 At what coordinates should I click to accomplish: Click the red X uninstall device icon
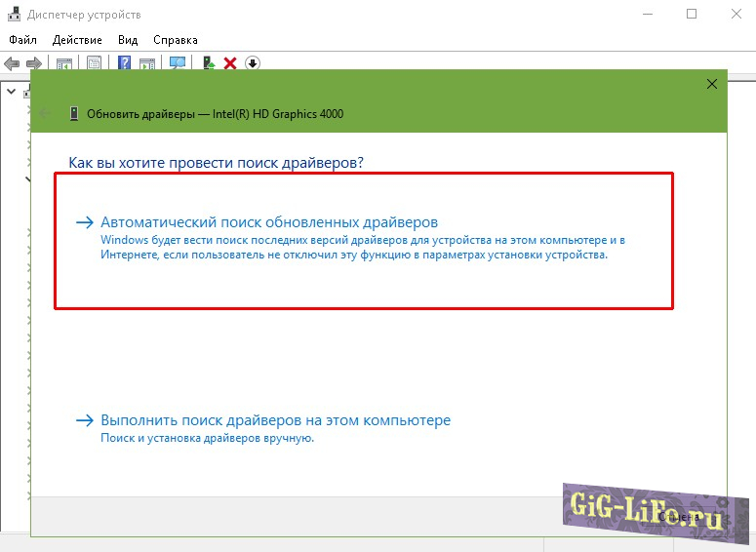point(230,63)
